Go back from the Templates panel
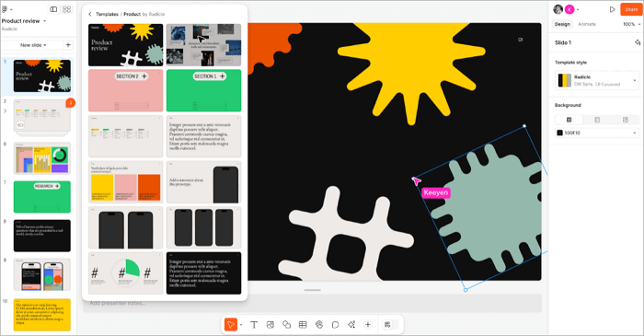This screenshot has width=644, height=336. pos(90,14)
